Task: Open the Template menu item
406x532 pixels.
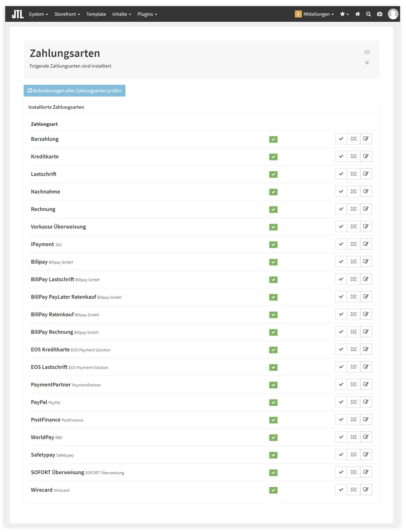Action: pos(96,14)
